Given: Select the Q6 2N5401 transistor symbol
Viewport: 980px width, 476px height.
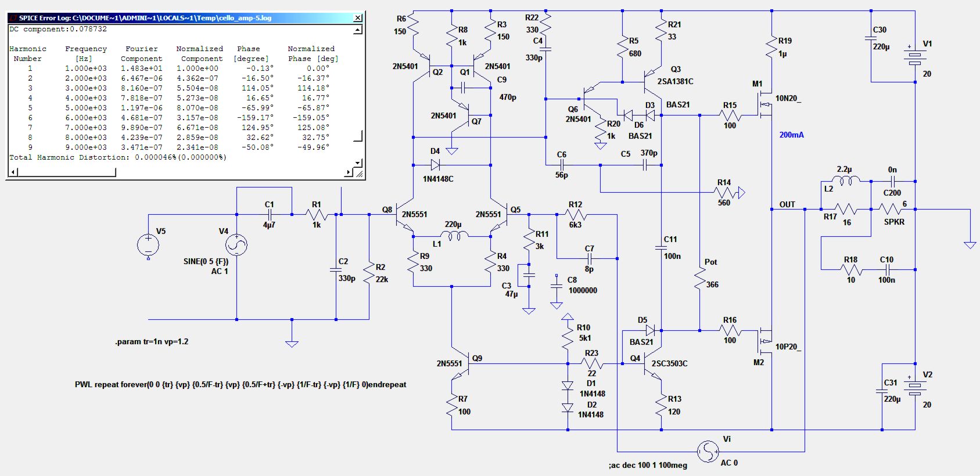Looking at the screenshot, I should tap(593, 99).
